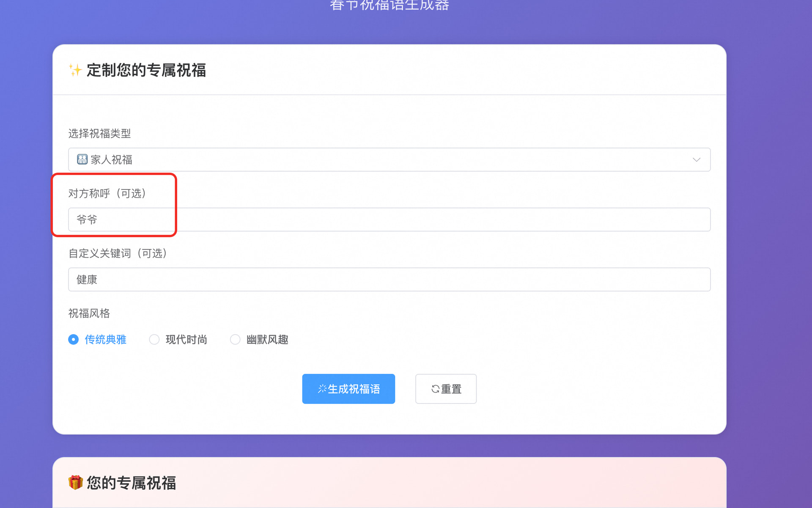
Task: Open the 家人祝福 combo box
Action: (389, 159)
